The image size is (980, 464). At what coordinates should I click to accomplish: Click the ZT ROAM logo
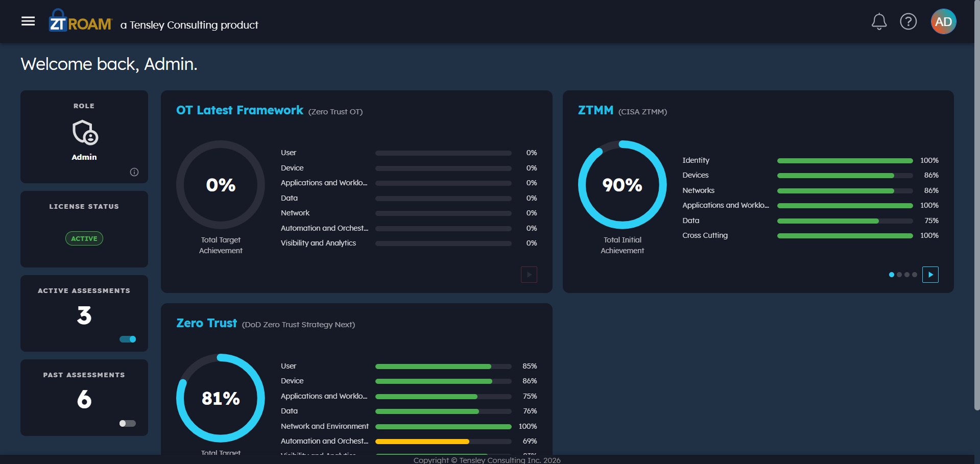click(x=80, y=21)
